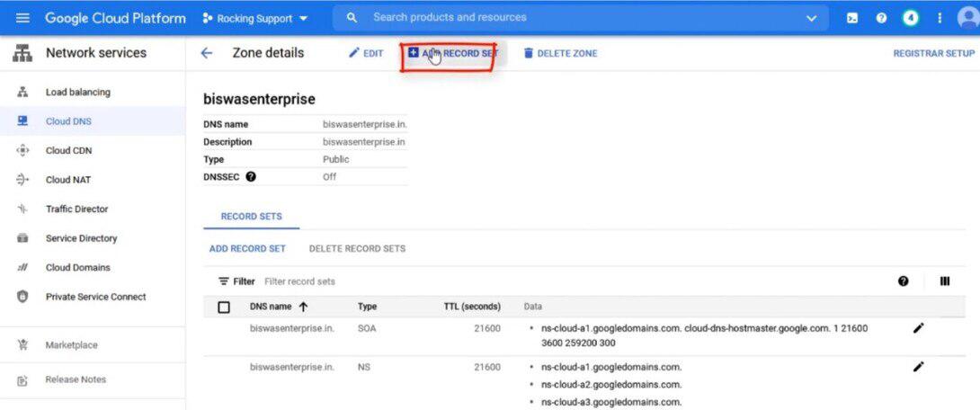The image size is (980, 410).
Task: Click the Public type value
Action: pos(335,159)
